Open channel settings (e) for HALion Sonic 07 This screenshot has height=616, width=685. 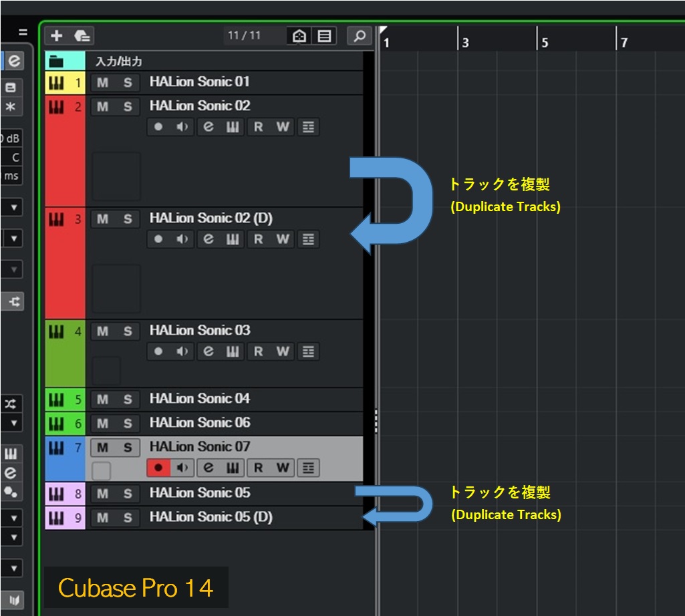(209, 468)
